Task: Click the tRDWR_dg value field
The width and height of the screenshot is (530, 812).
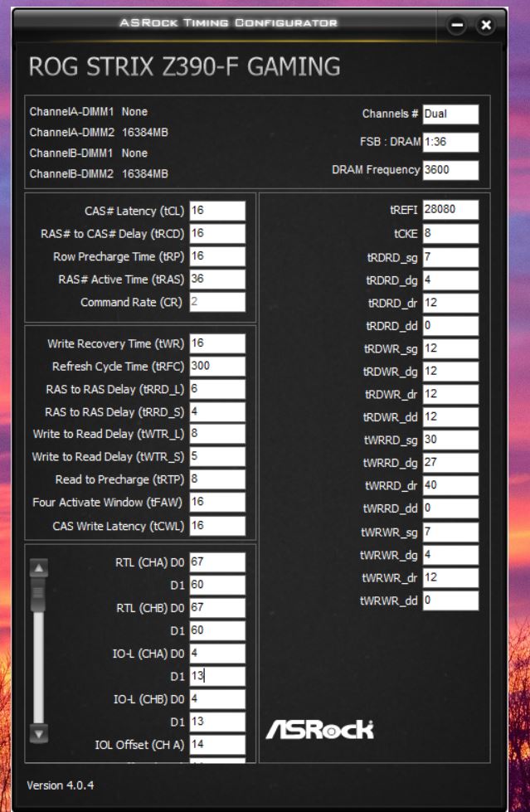Action: coord(450,372)
